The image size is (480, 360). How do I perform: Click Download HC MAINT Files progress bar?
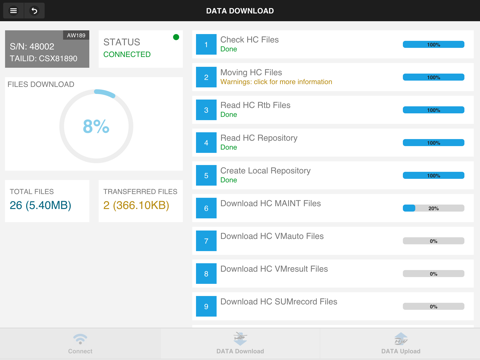point(433,208)
